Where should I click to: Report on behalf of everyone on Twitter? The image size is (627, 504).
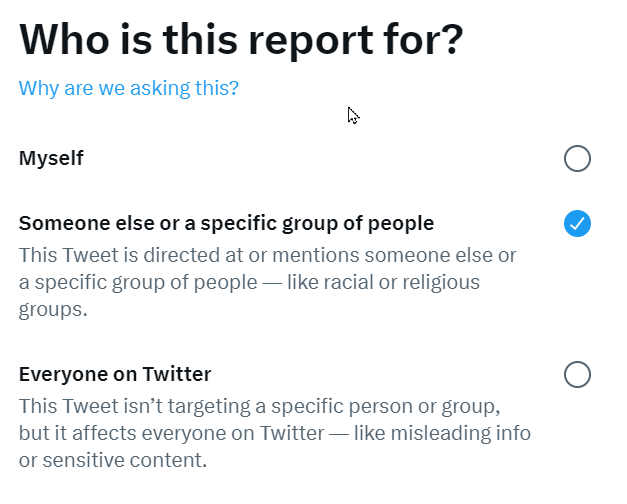tap(577, 374)
